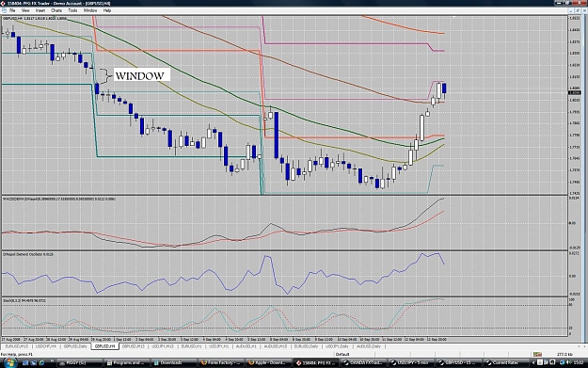Switch to the EURUSD,H1 chart tab
The image size is (588, 368).
click(x=192, y=346)
